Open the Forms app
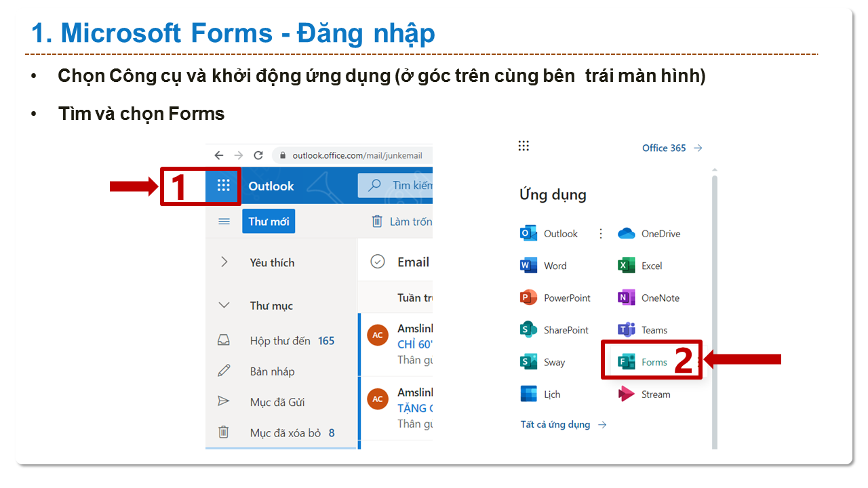Image resolution: width=868 pixels, height=488 pixels. click(642, 363)
